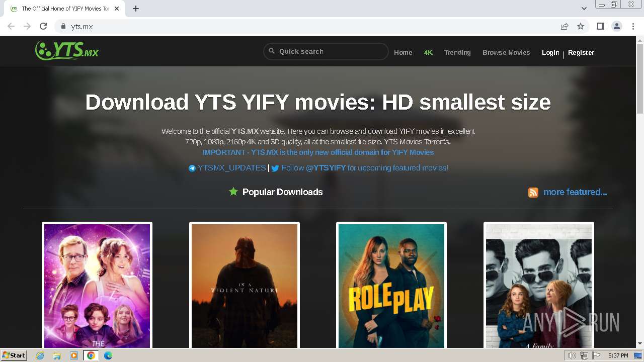Open the 4K menu item

tap(428, 52)
